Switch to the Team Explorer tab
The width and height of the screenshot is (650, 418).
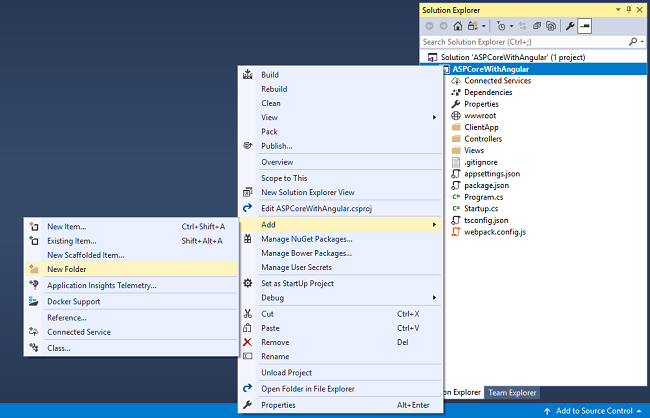pos(512,392)
